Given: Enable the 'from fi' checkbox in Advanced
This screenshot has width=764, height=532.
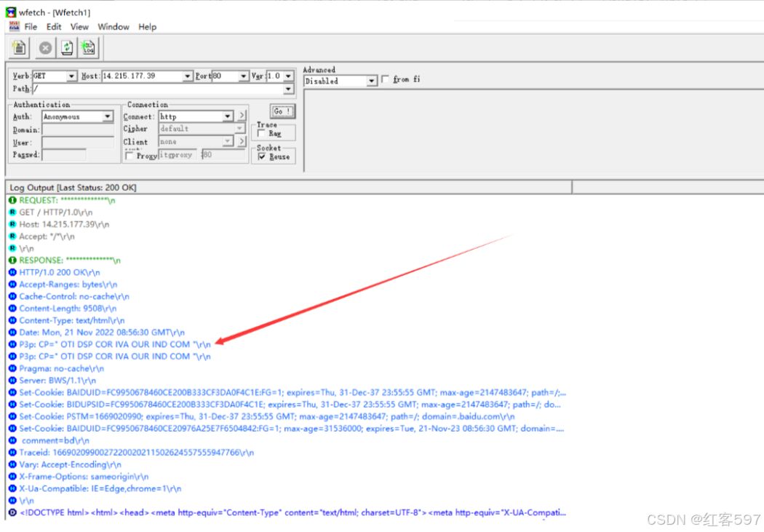Looking at the screenshot, I should pyautogui.click(x=386, y=79).
